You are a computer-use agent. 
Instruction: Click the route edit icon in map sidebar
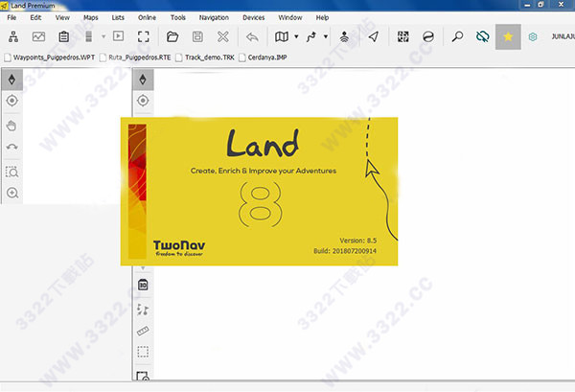[143, 310]
